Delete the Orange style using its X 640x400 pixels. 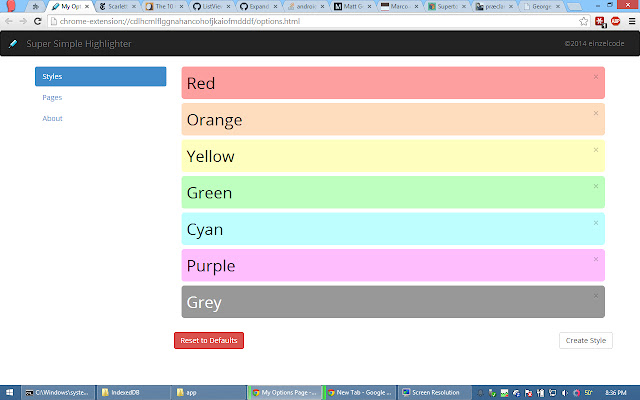point(595,113)
